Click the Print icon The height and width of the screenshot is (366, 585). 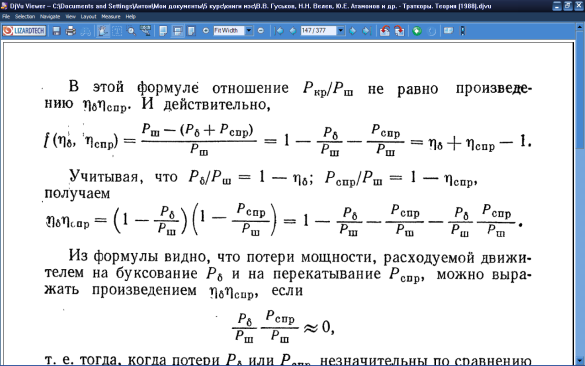click(71, 31)
